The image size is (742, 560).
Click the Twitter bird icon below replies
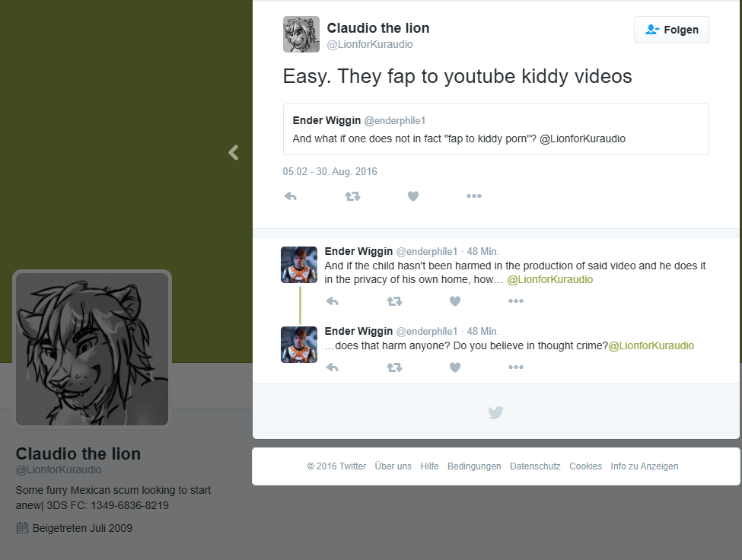click(495, 412)
